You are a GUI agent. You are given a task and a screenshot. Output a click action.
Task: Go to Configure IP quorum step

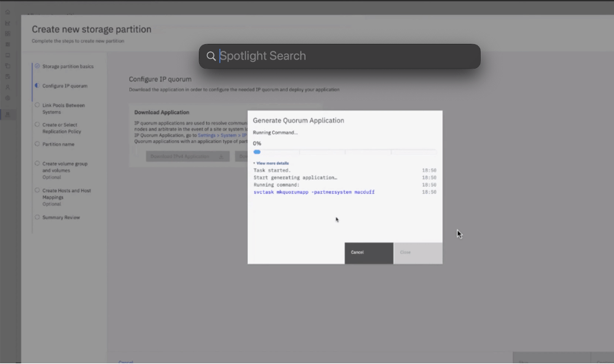[x=65, y=87]
